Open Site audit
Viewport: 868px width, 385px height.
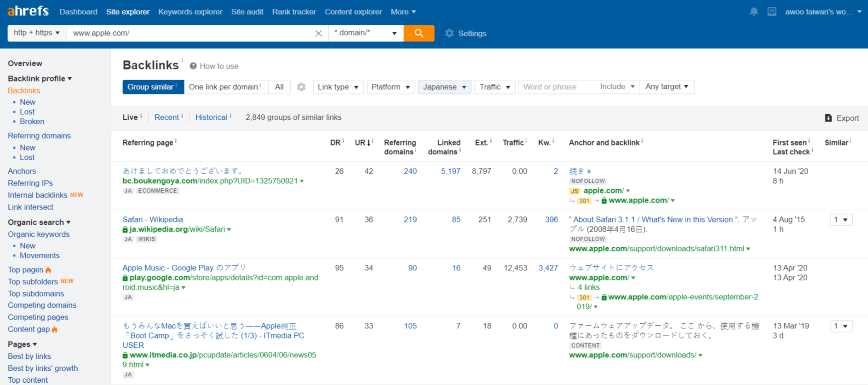coord(247,12)
